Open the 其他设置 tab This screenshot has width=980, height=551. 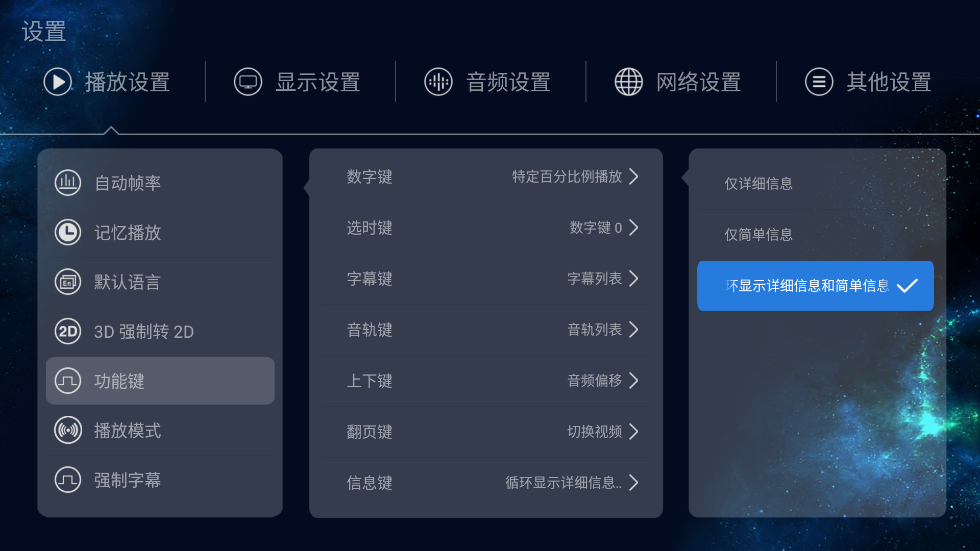pos(868,82)
